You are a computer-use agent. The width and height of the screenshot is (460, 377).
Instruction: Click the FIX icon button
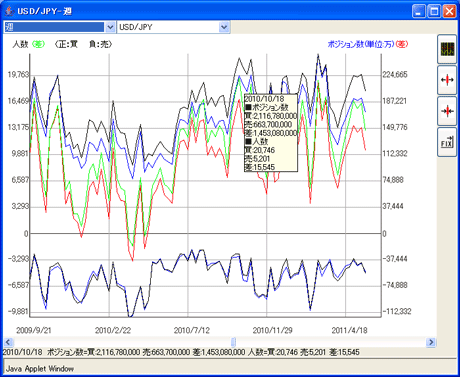447,142
